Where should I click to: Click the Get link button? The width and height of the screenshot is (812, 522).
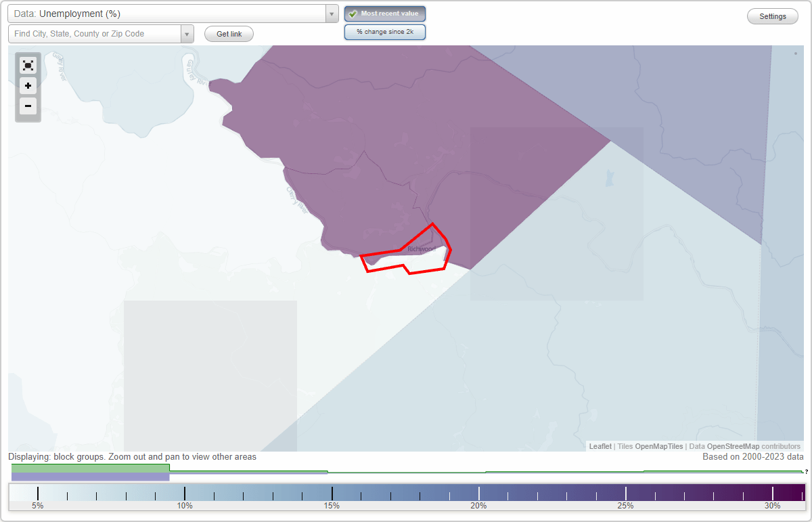click(228, 33)
